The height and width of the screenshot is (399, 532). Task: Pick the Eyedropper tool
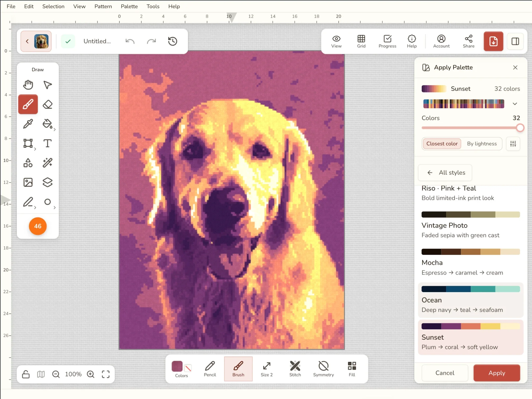coord(28,124)
